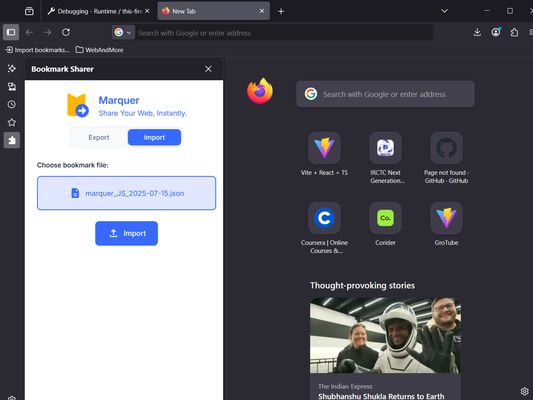Focus the new tab page Google search box

(x=385, y=94)
